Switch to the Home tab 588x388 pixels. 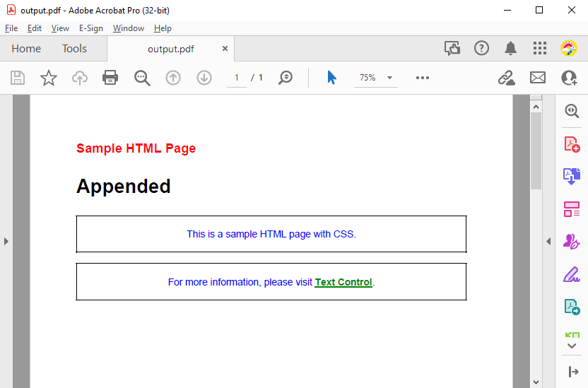(x=26, y=49)
